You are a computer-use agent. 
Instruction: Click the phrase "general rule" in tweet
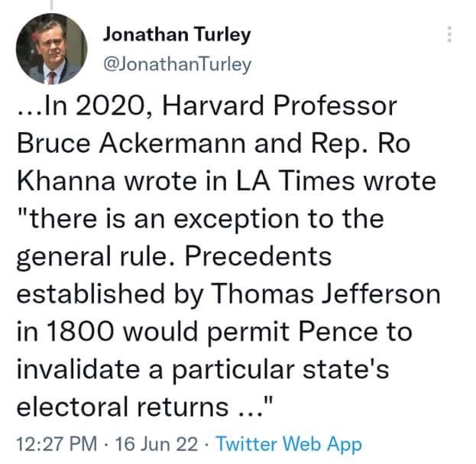pyautogui.click(x=92, y=257)
